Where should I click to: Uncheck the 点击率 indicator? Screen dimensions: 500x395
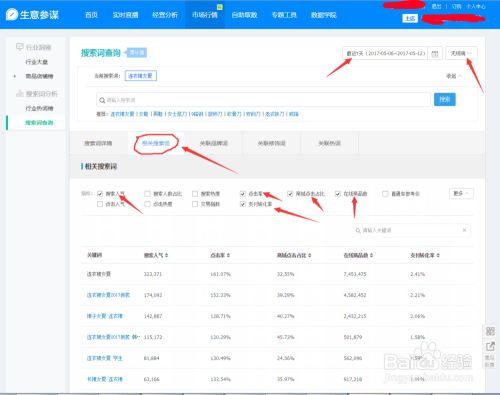click(243, 194)
